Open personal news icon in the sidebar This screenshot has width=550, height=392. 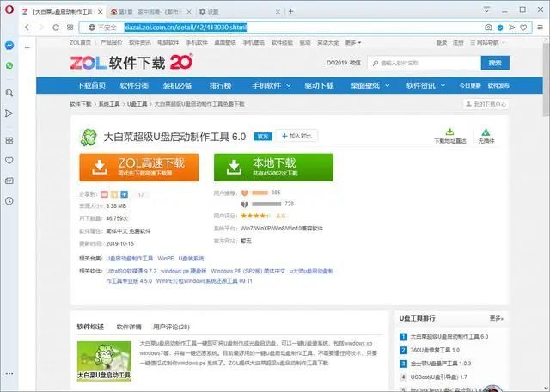[9, 181]
